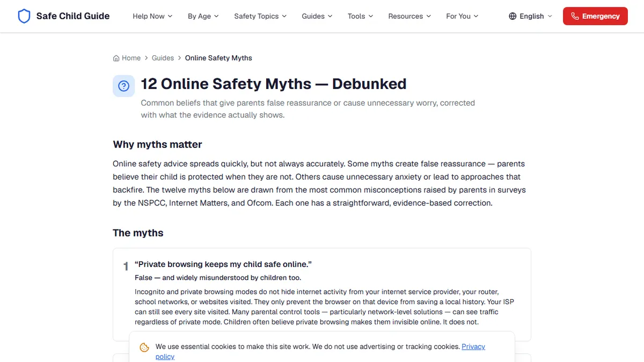
Task: Expand the By Age menu
Action: tap(203, 16)
